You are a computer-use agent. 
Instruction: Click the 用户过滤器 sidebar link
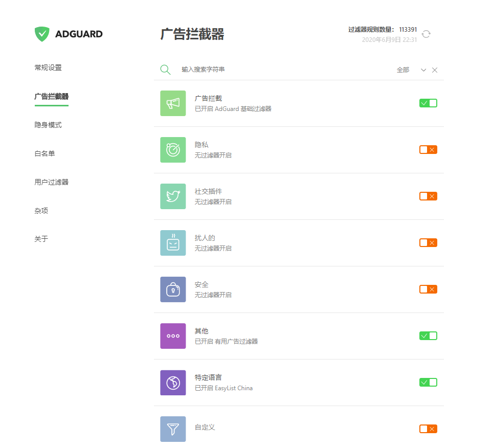[52, 182]
